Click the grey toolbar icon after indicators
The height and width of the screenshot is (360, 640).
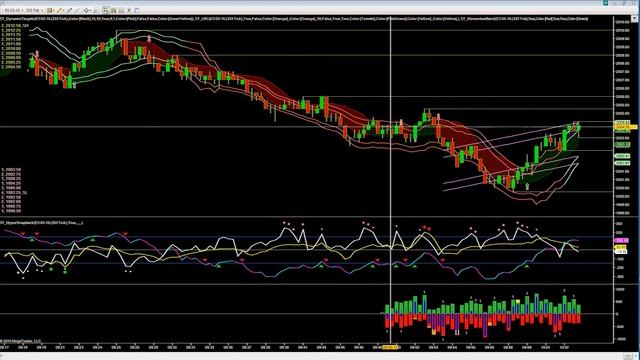pyautogui.click(x=121, y=10)
